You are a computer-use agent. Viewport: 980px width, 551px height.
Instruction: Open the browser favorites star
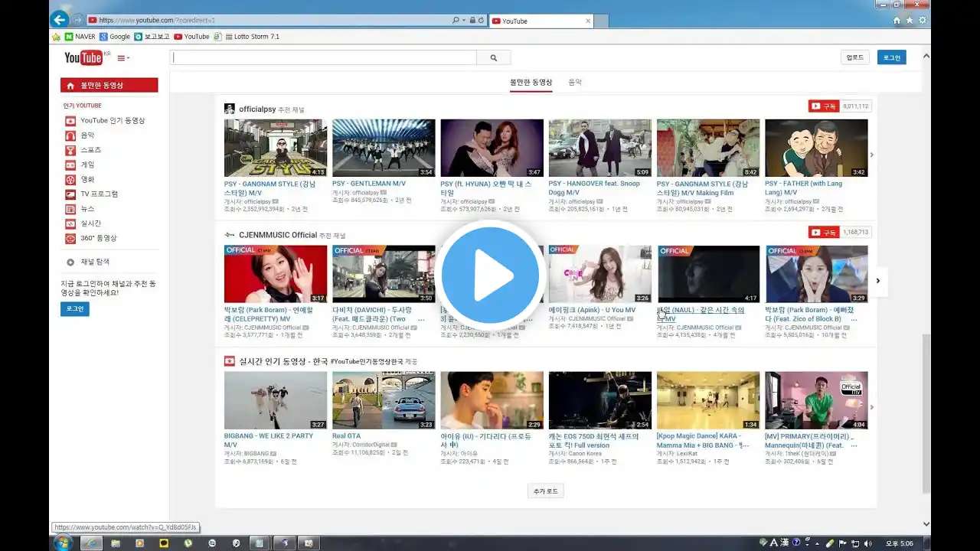910,21
